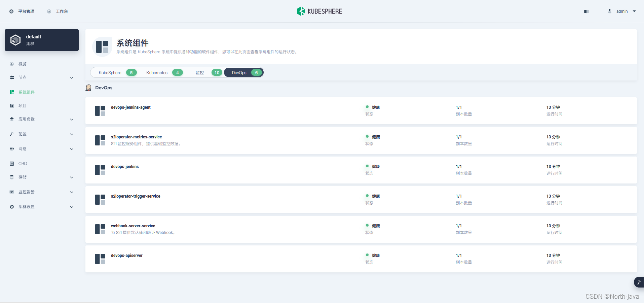Click the devops-jenkins component icon
The width and height of the screenshot is (644, 303).
click(x=100, y=170)
